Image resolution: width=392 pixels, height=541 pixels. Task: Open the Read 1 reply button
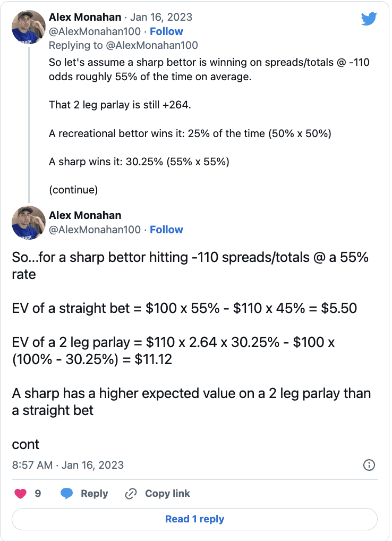(194, 519)
